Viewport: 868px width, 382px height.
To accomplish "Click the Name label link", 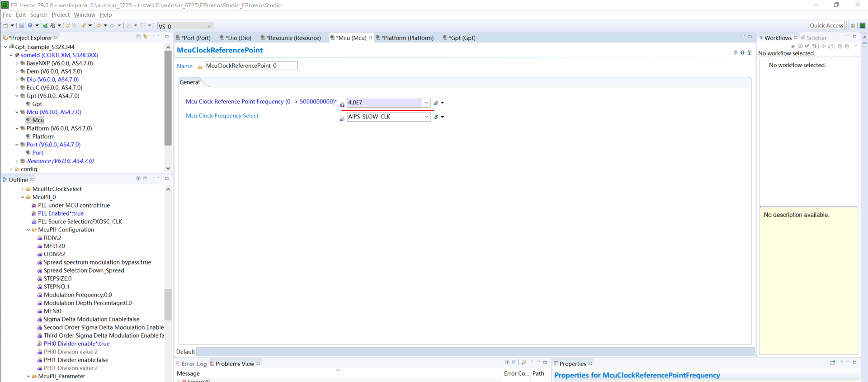I will [184, 66].
